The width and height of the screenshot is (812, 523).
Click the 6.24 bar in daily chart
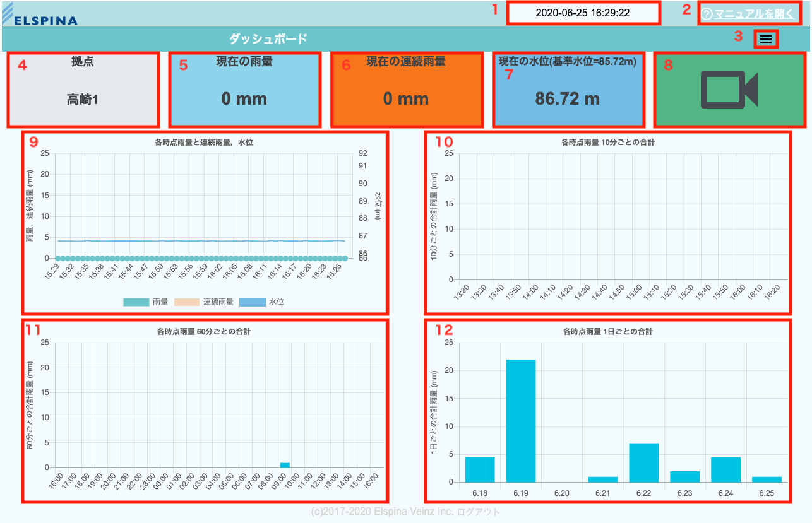725,469
